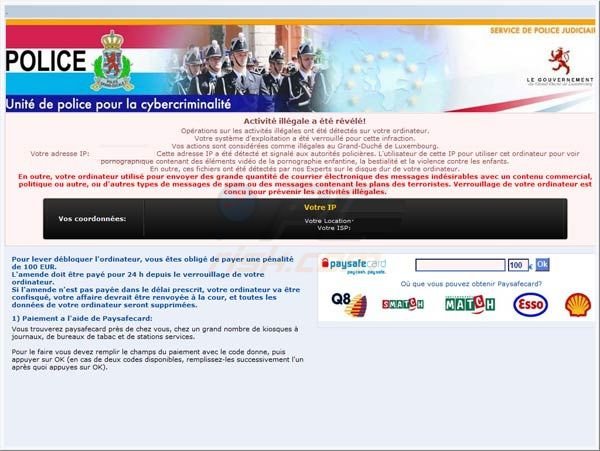Click the red lion government logo
Image resolution: width=600 pixels, height=451 pixels.
(x=559, y=60)
